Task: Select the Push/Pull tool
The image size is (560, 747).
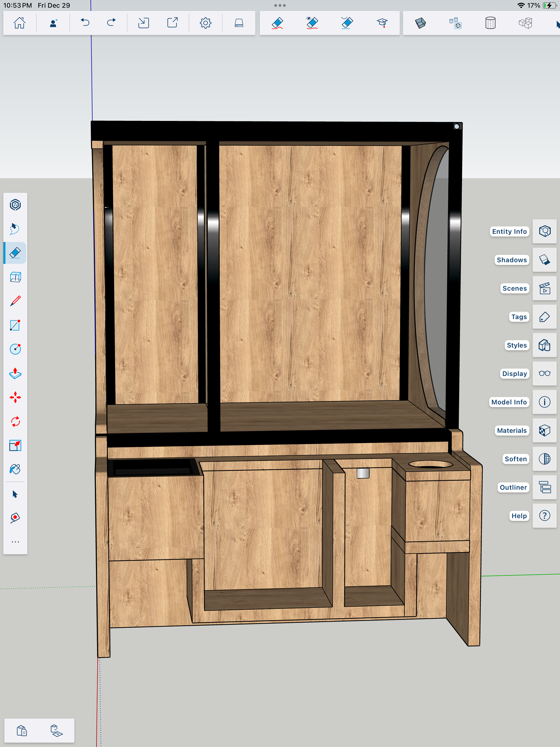Action: click(15, 373)
